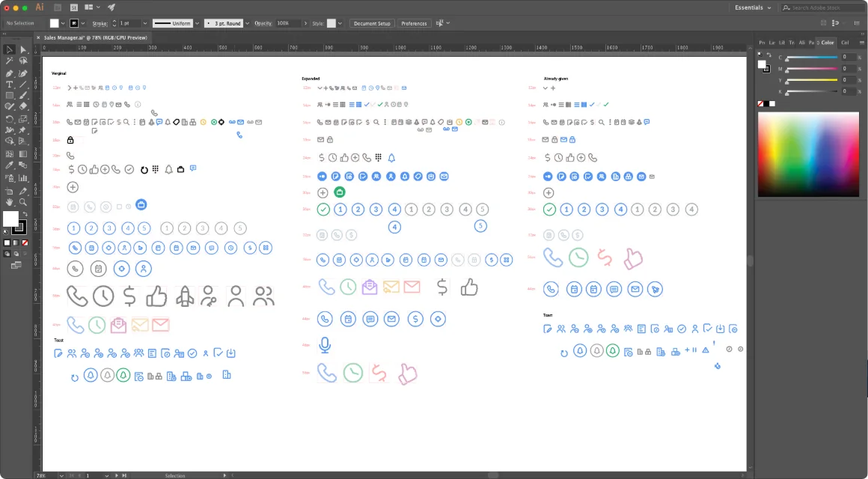Screen dimensions: 868x479
Task: Open Adobe Stock (St) in app bar
Action: (73, 7)
